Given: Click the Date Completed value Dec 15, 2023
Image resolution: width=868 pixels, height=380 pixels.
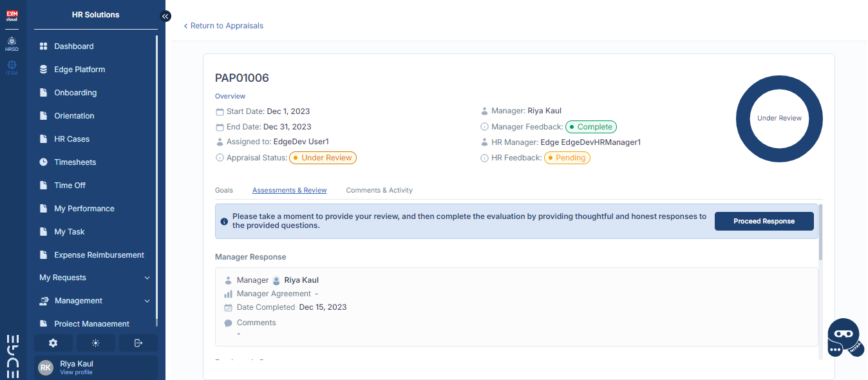Looking at the screenshot, I should [323, 307].
